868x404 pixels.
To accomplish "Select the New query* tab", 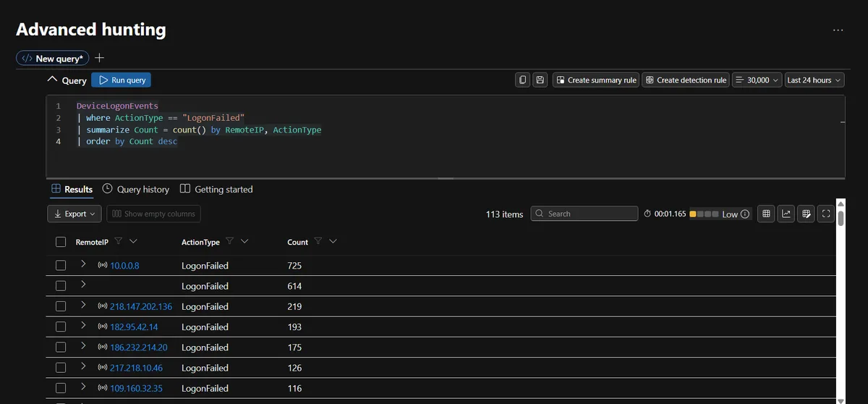I will tap(53, 59).
